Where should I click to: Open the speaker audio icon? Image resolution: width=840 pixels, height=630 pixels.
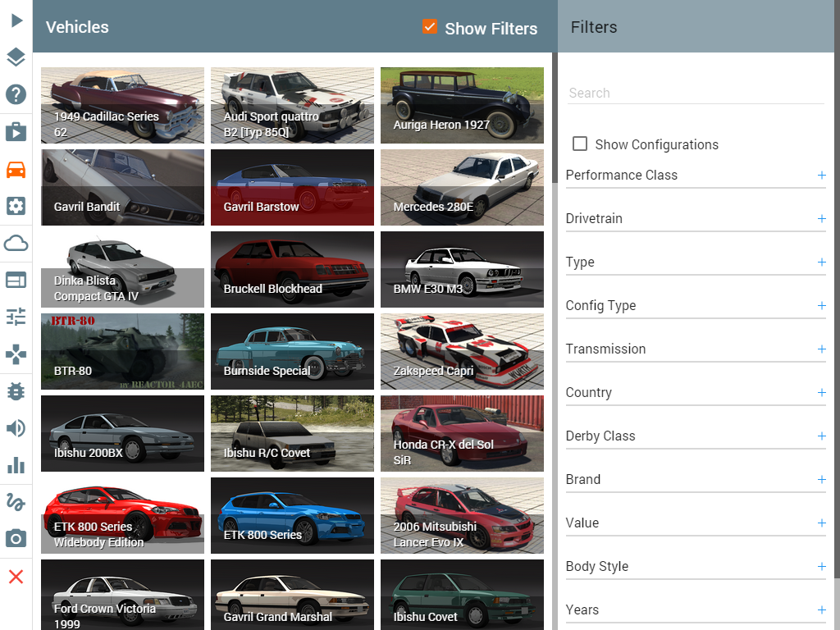pos(16,428)
